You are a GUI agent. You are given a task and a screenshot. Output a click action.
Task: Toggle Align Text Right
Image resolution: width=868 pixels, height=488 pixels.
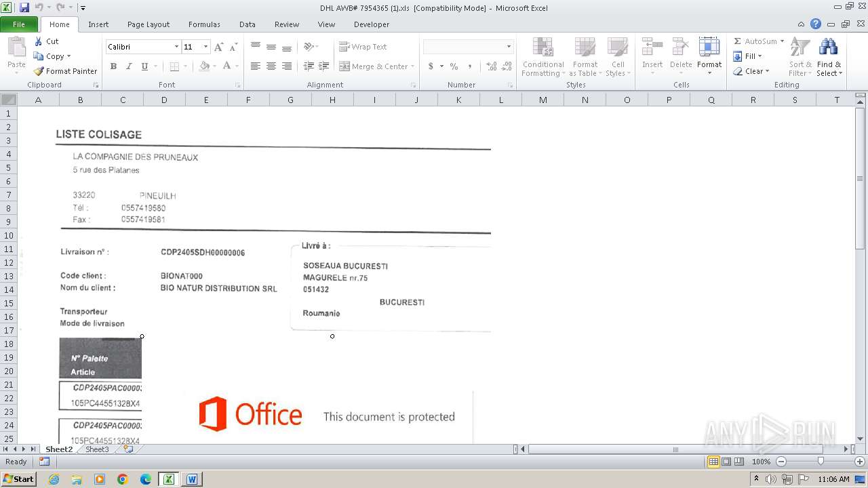[x=287, y=66]
